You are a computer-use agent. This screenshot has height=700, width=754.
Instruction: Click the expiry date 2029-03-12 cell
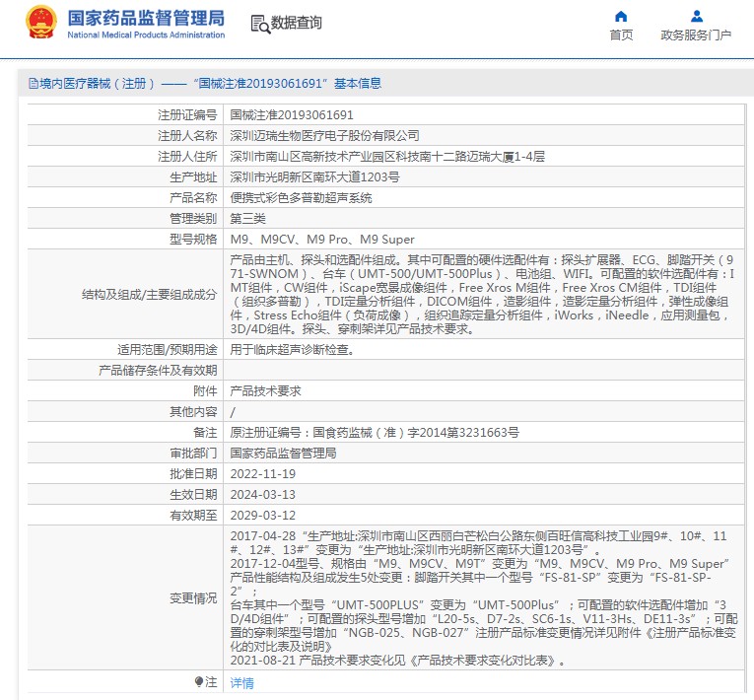pos(262,515)
